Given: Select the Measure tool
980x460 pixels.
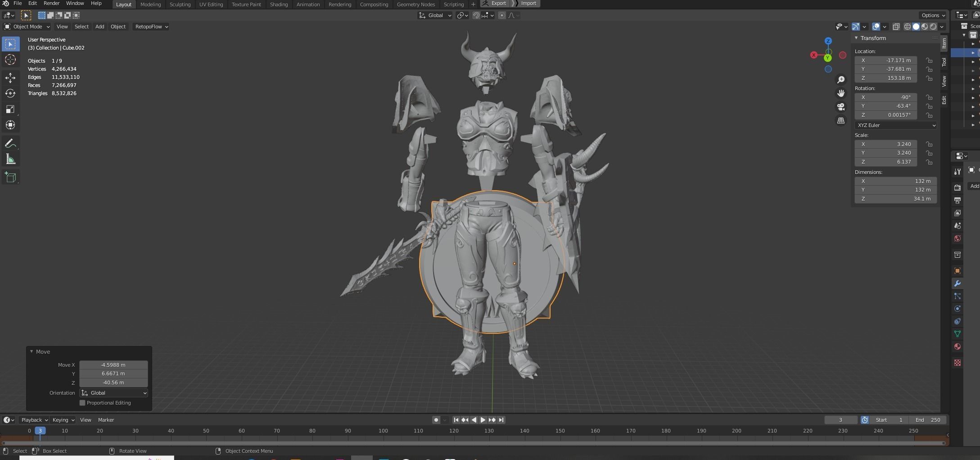Looking at the screenshot, I should pyautogui.click(x=10, y=159).
